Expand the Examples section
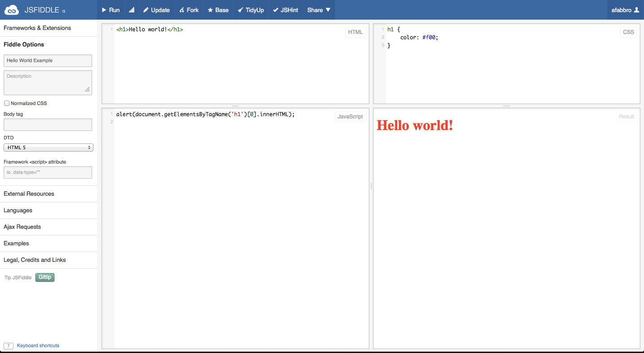Screen dimensions: 644x353 click(48, 244)
